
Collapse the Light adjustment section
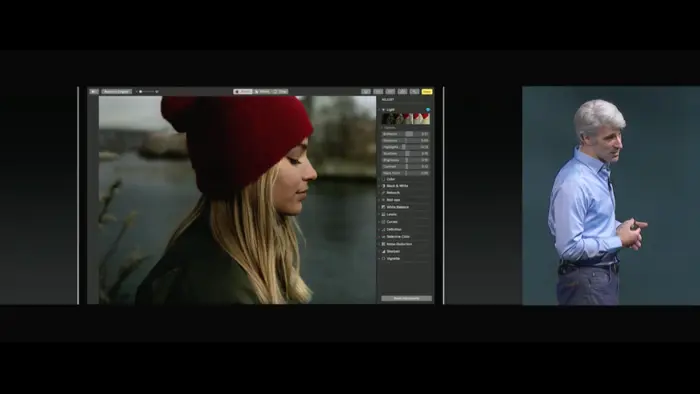(x=383, y=109)
